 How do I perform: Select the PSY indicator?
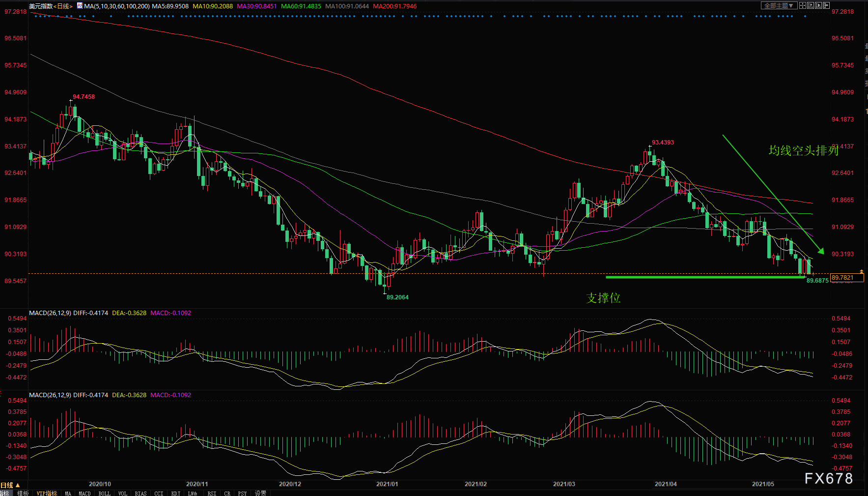click(x=242, y=493)
